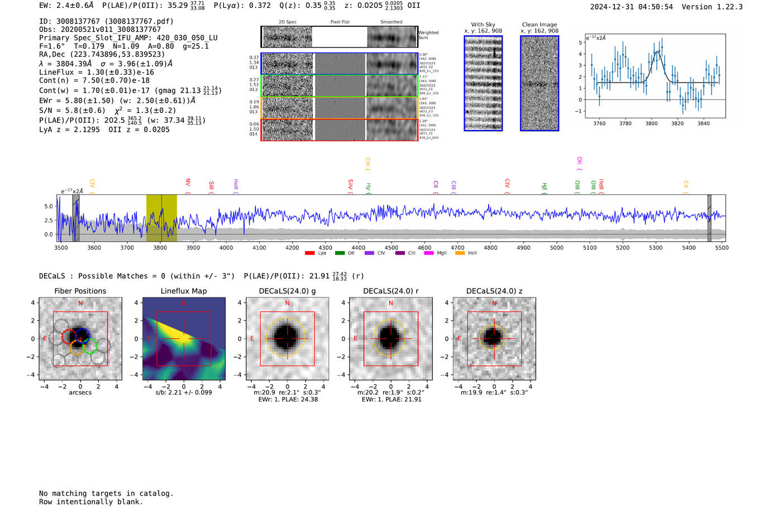
Task: Click the magenta MgII legend swatch
Action: 428,253
